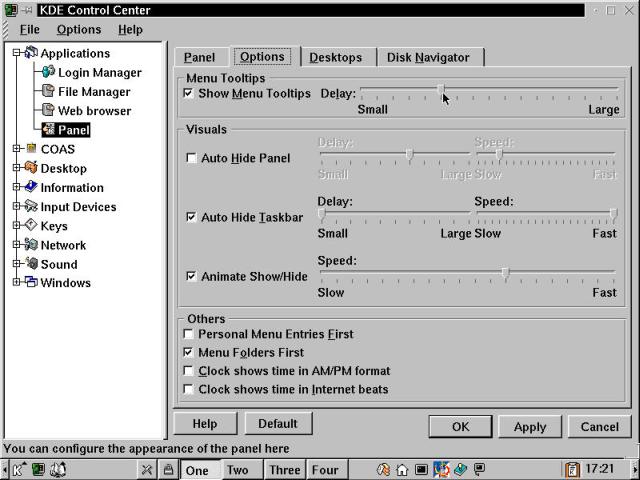This screenshot has height=480, width=640.
Task: Click the K application launcher in taskbar
Action: 19,469
